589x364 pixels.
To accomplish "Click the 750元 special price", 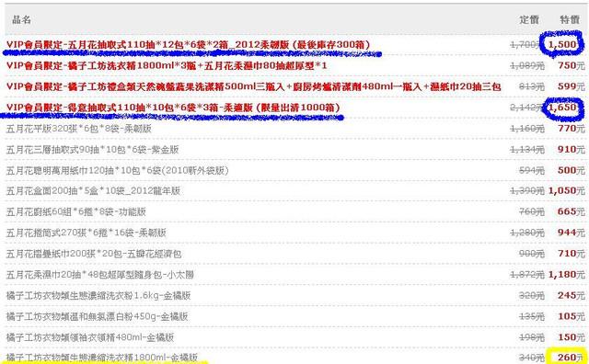I will pos(572,65).
